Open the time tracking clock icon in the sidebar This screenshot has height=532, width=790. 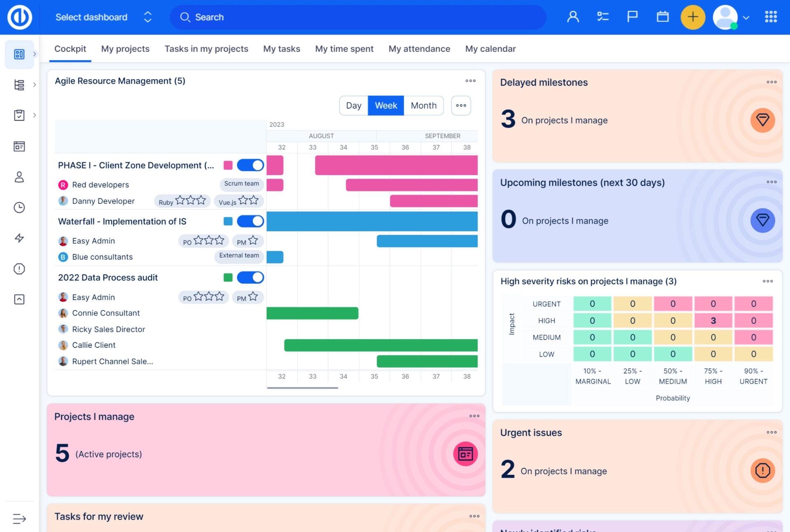pos(19,208)
